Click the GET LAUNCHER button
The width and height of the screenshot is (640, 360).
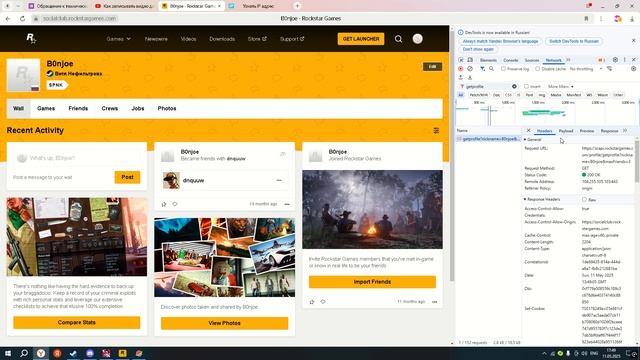pyautogui.click(x=361, y=39)
